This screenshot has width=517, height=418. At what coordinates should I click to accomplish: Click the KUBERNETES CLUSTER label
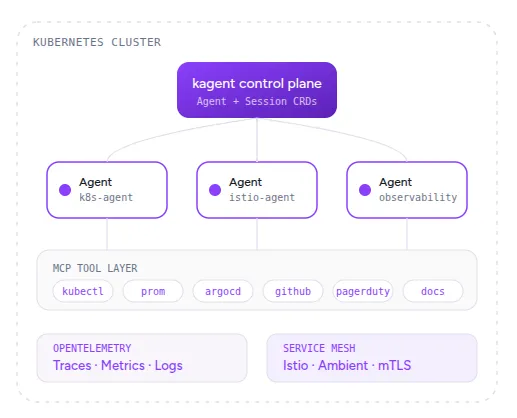click(x=97, y=42)
